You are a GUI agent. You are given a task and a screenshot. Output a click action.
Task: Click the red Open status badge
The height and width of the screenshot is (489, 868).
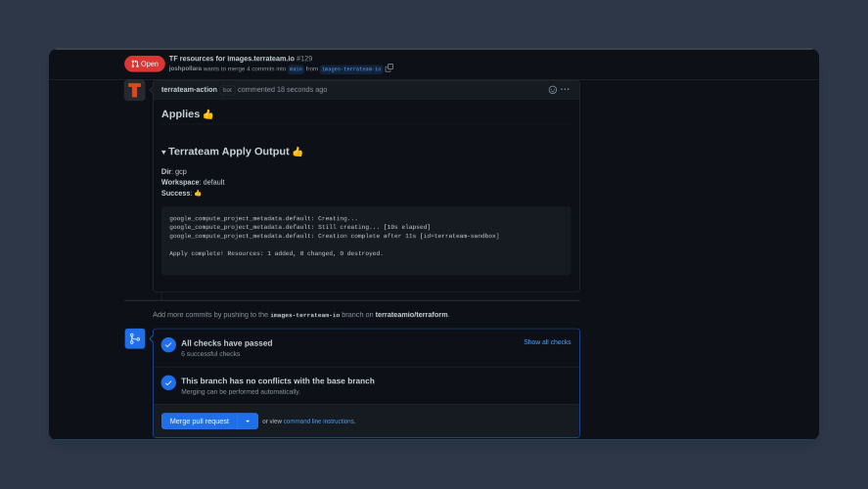click(x=145, y=64)
